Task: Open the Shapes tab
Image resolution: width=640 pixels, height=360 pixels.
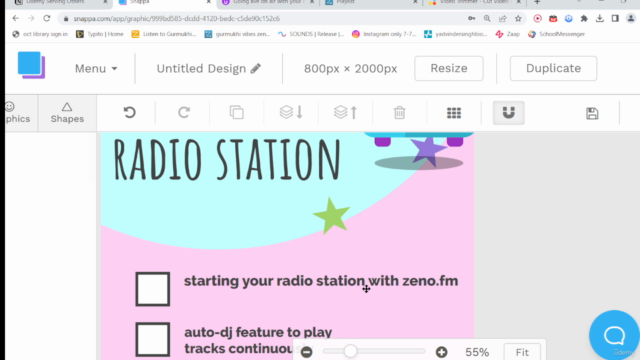Action: 67,113
